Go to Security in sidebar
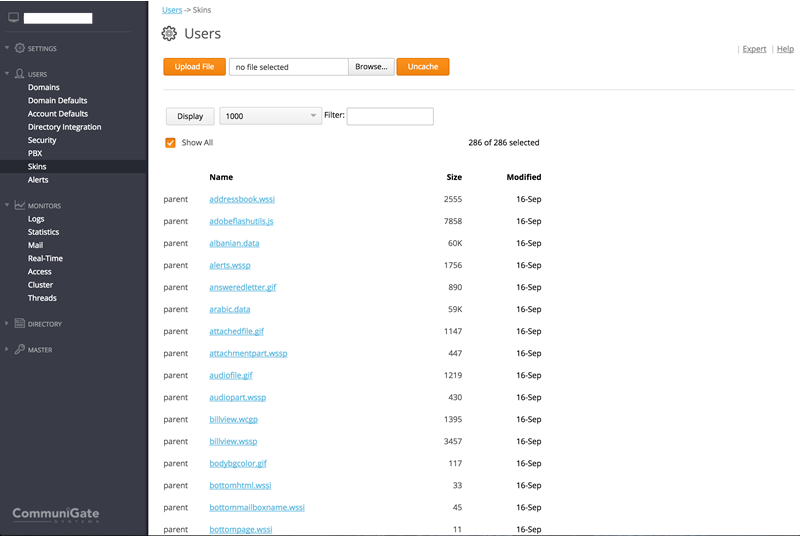The height and width of the screenshot is (536, 800). [x=42, y=141]
